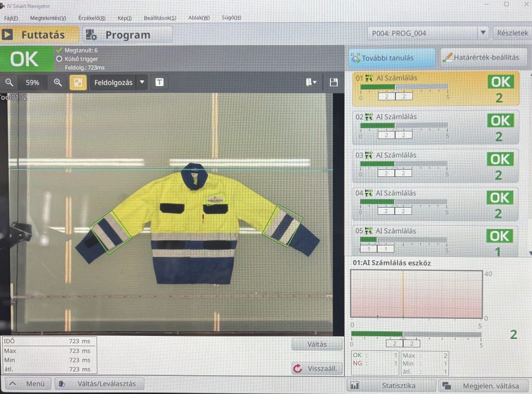
Task: Click the További tanulás button
Action: pyautogui.click(x=392, y=58)
